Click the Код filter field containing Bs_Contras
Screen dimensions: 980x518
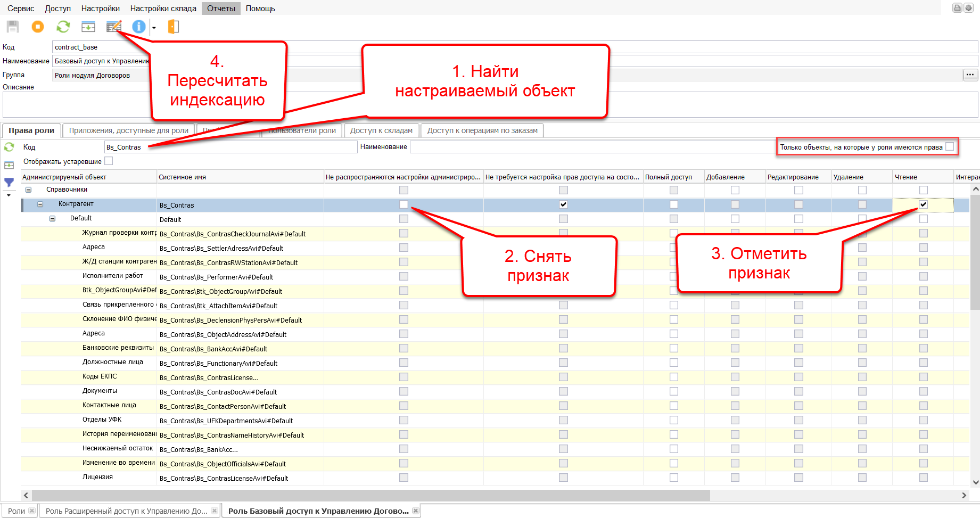[230, 147]
